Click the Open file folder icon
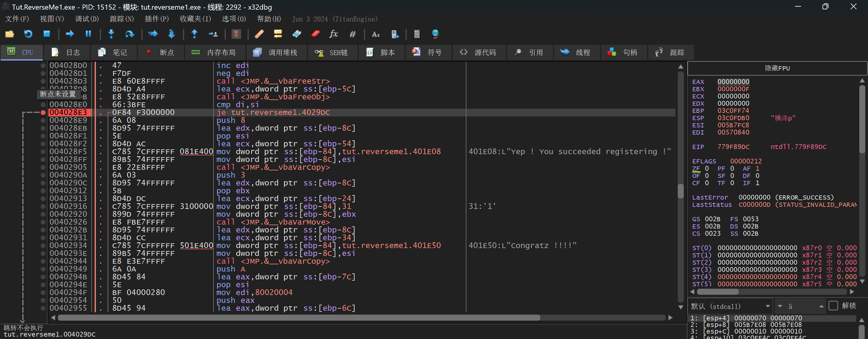Screen dimensions: 868x339 [9, 34]
